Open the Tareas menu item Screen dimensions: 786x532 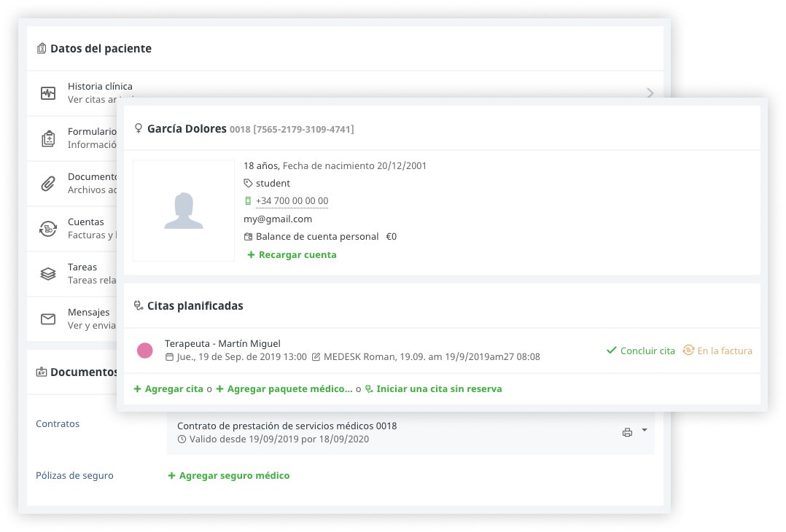[82, 267]
